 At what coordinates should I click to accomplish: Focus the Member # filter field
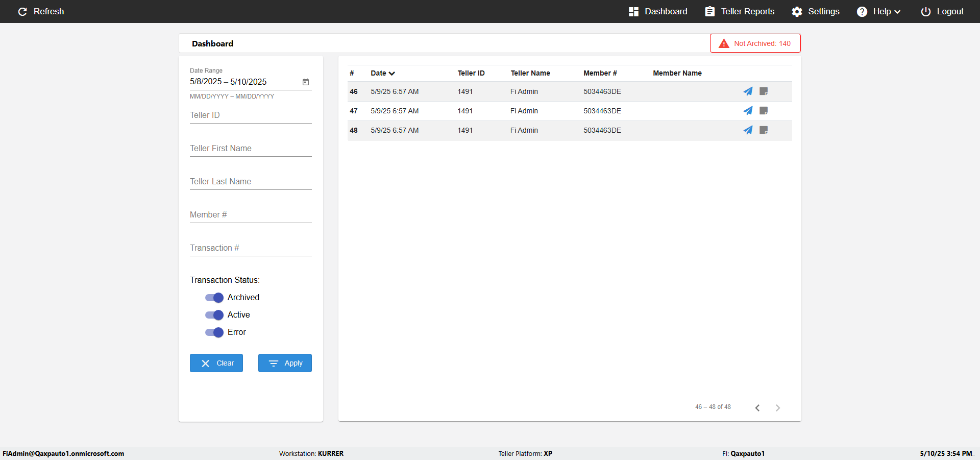tap(251, 214)
